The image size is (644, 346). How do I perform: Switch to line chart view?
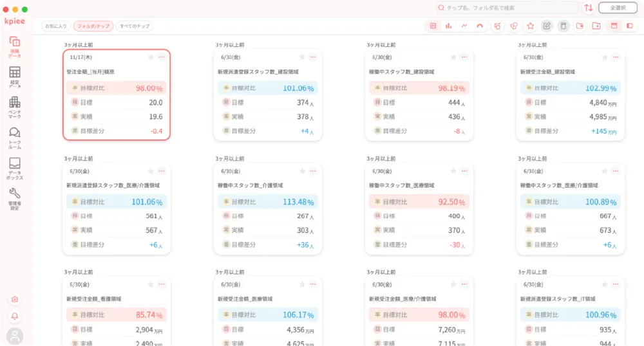464,26
